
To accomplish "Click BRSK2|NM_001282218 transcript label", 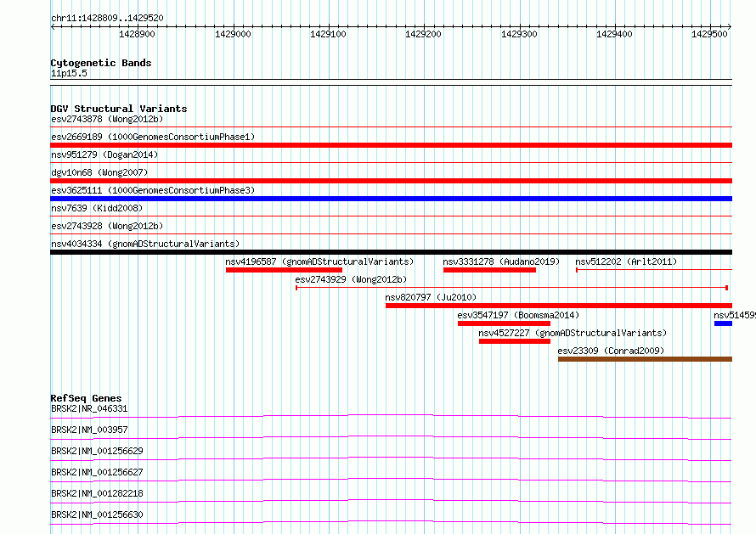I will (x=97, y=493).
